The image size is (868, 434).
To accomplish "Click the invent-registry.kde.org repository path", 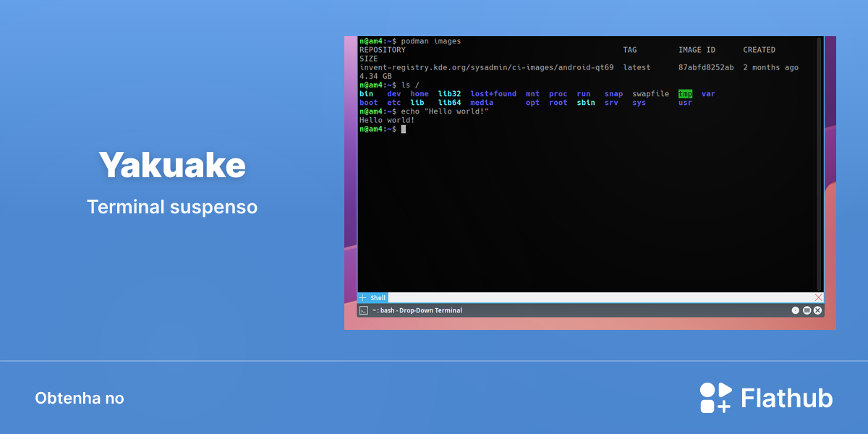I will click(487, 67).
